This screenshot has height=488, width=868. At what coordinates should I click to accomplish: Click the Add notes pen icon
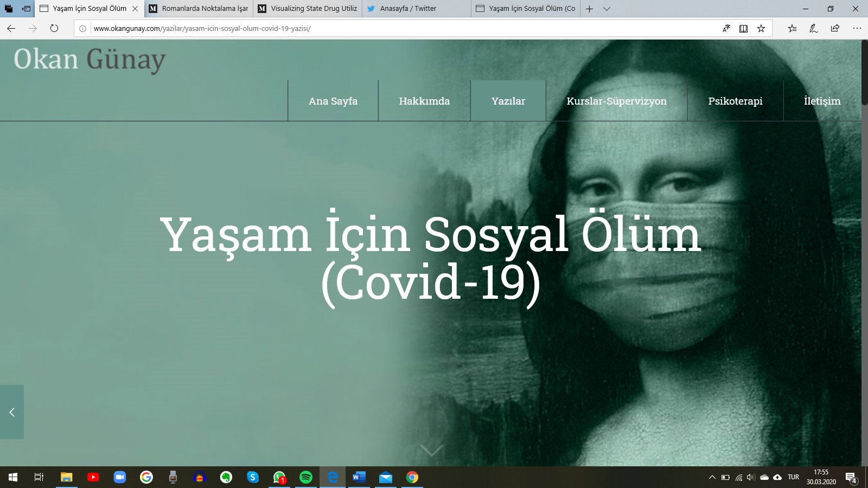[x=814, y=28]
